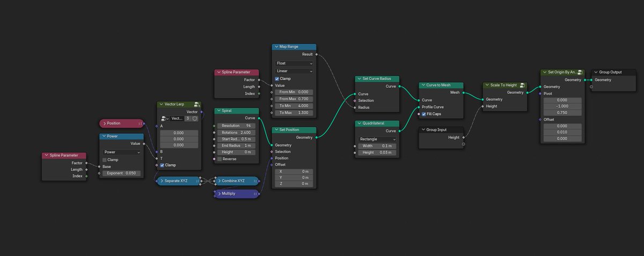Click the Value output socket of Power node

144,143
